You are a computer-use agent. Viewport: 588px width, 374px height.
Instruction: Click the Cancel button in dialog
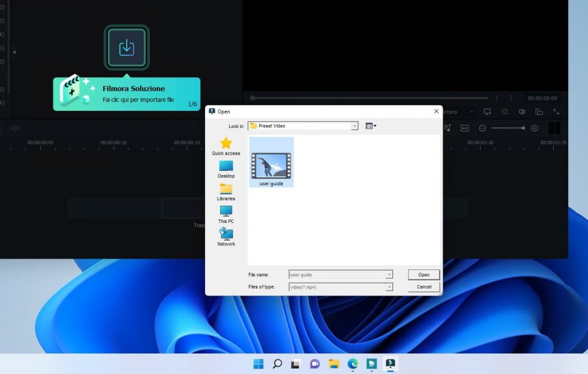point(424,286)
